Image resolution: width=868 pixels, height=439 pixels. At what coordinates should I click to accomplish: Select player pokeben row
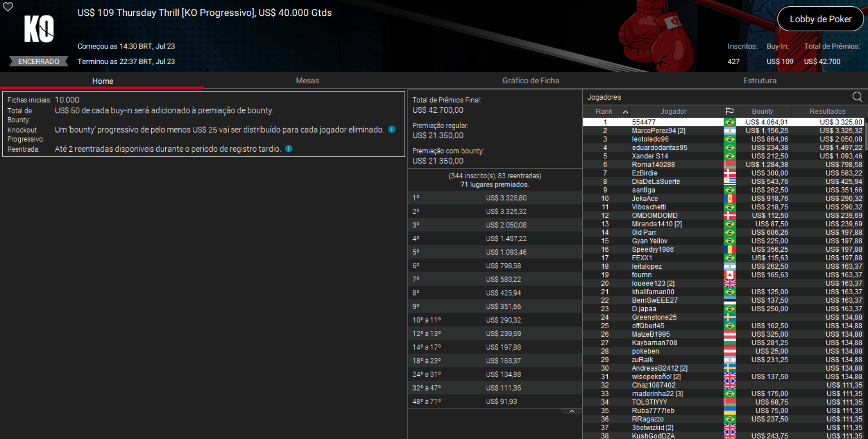coord(723,351)
